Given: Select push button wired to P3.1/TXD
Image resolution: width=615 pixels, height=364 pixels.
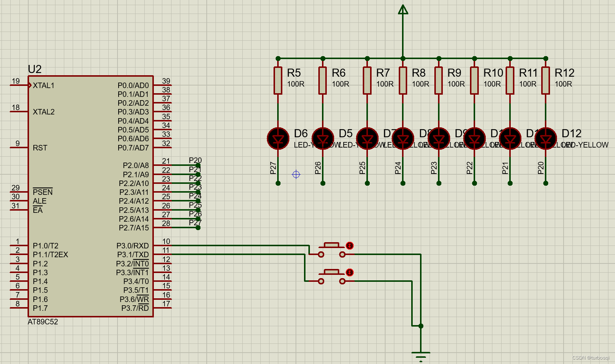Looking at the screenshot, I should pyautogui.click(x=332, y=276).
